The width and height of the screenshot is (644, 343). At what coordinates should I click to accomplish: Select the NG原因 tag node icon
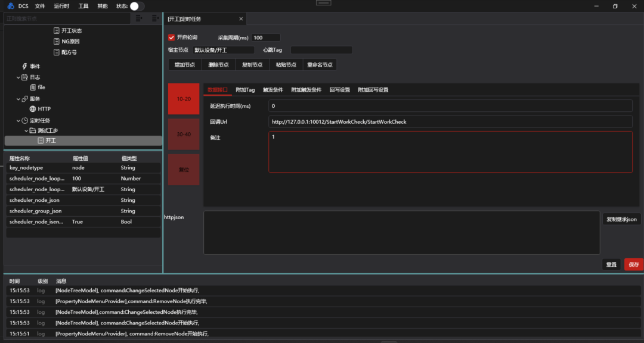[x=57, y=42]
